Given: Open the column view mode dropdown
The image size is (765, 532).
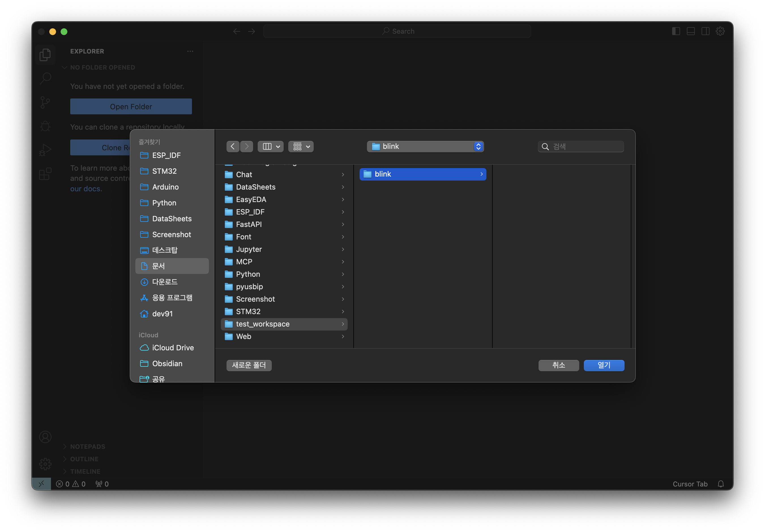Looking at the screenshot, I should [x=271, y=147].
